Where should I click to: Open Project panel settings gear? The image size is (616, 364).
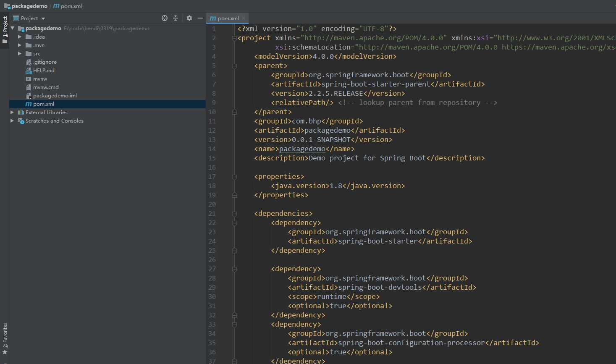click(x=189, y=18)
